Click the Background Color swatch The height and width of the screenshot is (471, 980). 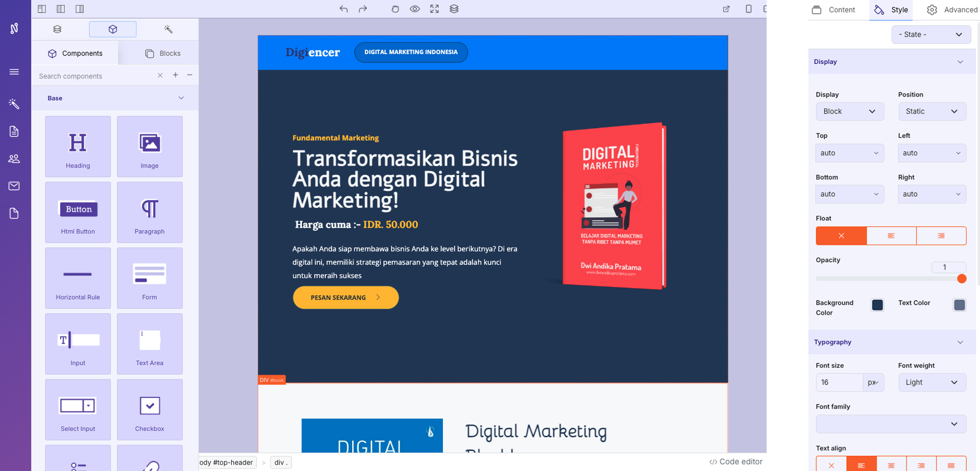[x=877, y=305]
